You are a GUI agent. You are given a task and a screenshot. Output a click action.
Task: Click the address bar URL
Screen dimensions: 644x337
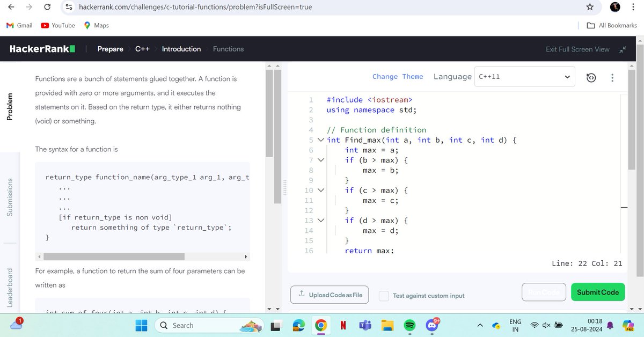coord(195,7)
